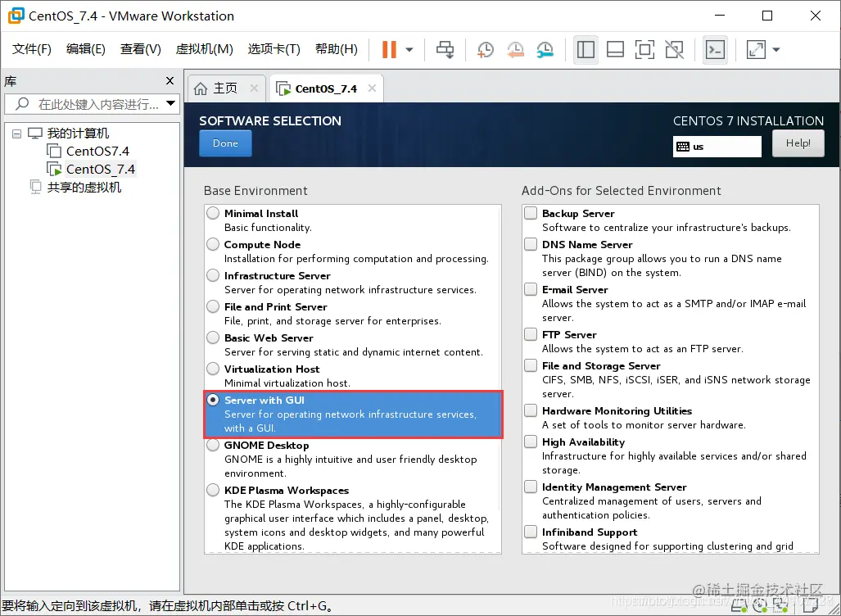This screenshot has width=841, height=616.
Task: Select GNOME Desktop radio button
Action: 213,445
